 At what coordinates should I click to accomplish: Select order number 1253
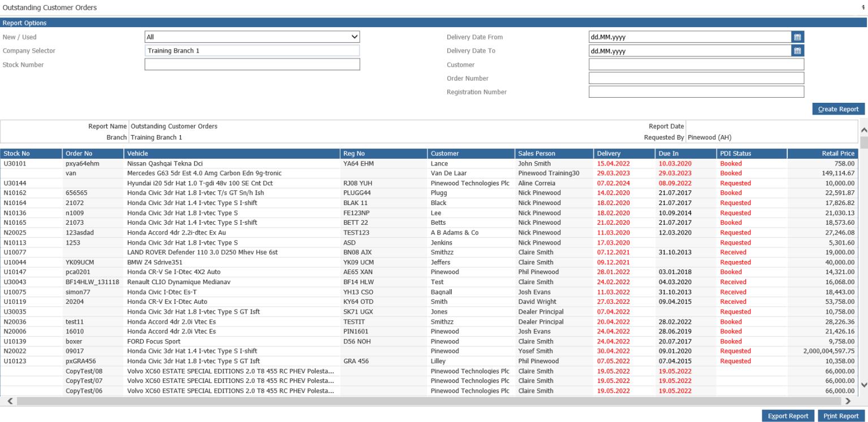(72, 242)
